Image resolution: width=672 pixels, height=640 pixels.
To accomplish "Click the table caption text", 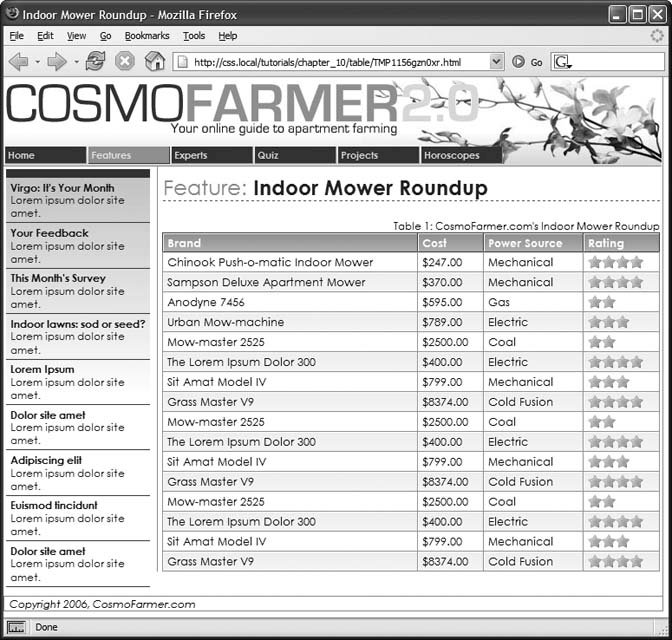I will 526,226.
